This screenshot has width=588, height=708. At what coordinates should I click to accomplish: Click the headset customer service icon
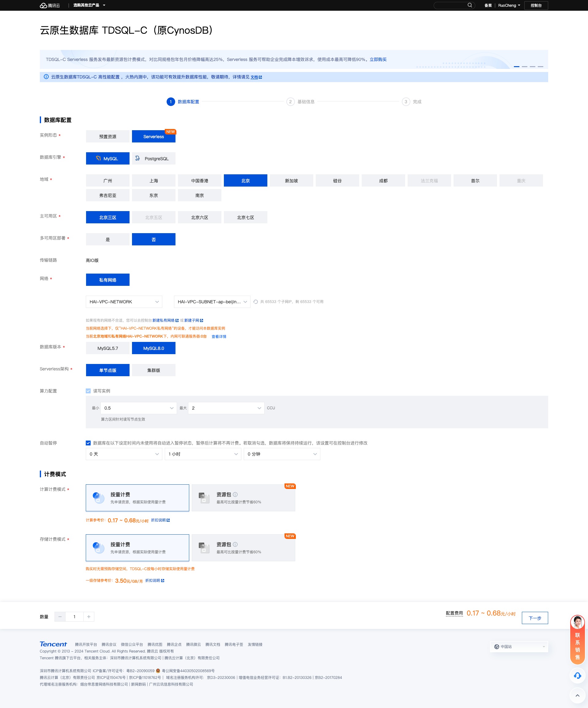[577, 675]
